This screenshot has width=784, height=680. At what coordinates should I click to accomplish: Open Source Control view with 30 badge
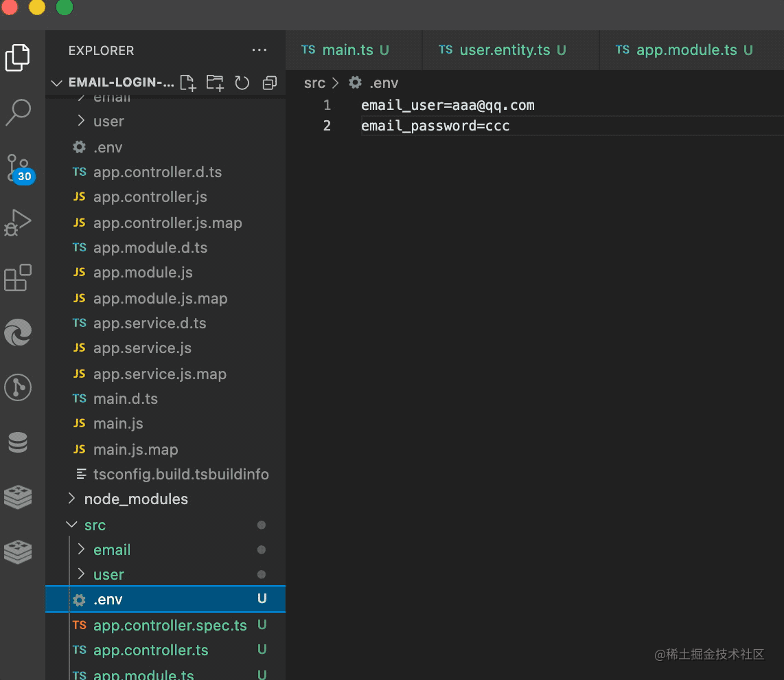(19, 168)
